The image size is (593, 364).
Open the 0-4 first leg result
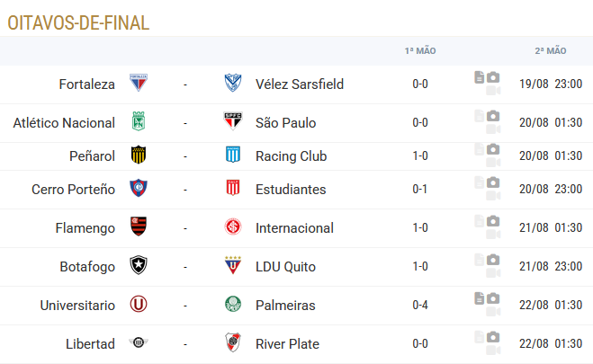(x=420, y=305)
